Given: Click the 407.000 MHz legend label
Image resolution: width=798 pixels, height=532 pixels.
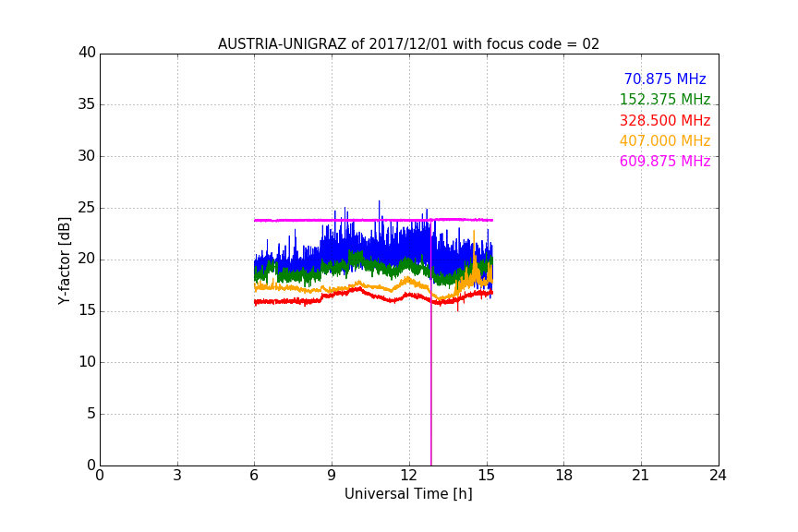Looking at the screenshot, I should (x=665, y=141).
